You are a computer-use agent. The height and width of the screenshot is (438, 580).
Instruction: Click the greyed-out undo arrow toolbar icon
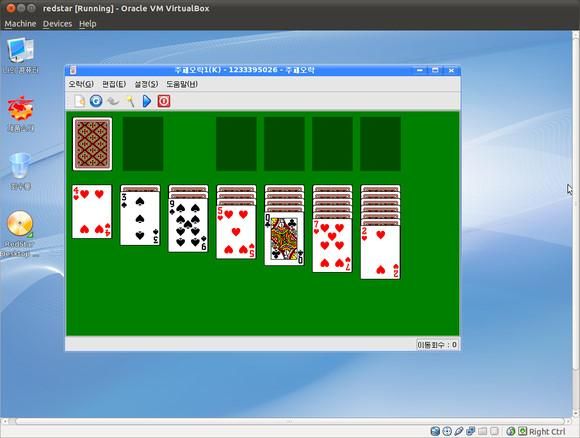(x=113, y=101)
